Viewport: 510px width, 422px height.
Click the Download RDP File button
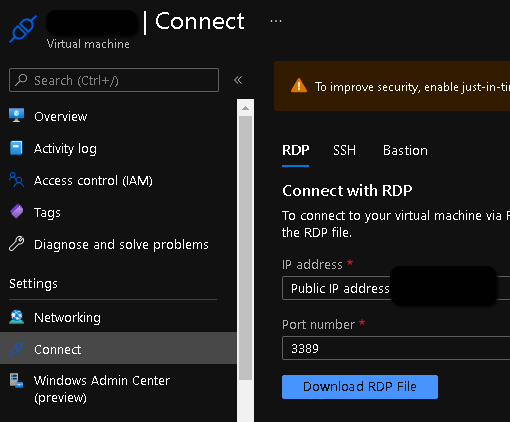(360, 387)
